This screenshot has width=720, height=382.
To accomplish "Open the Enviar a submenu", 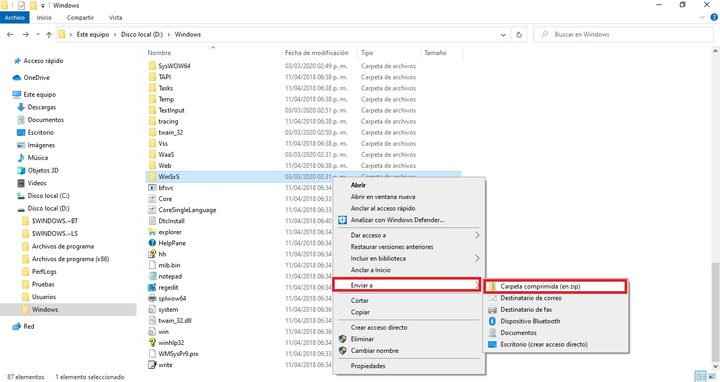I will 406,285.
